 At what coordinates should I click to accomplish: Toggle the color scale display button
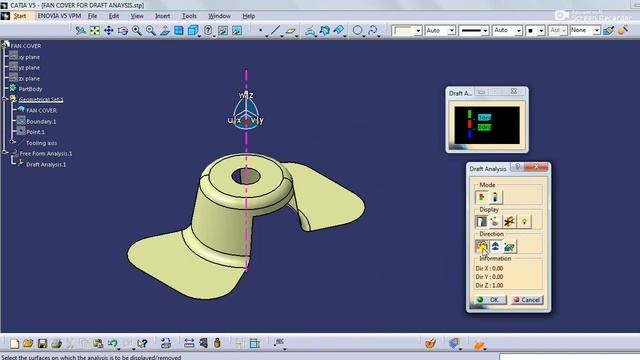click(x=482, y=222)
